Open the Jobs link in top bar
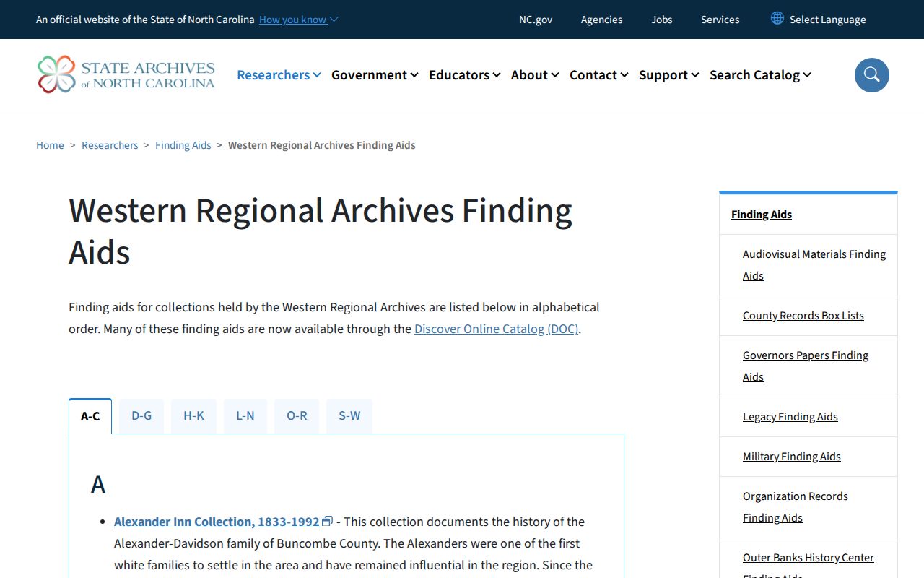This screenshot has width=924, height=578. [x=662, y=20]
